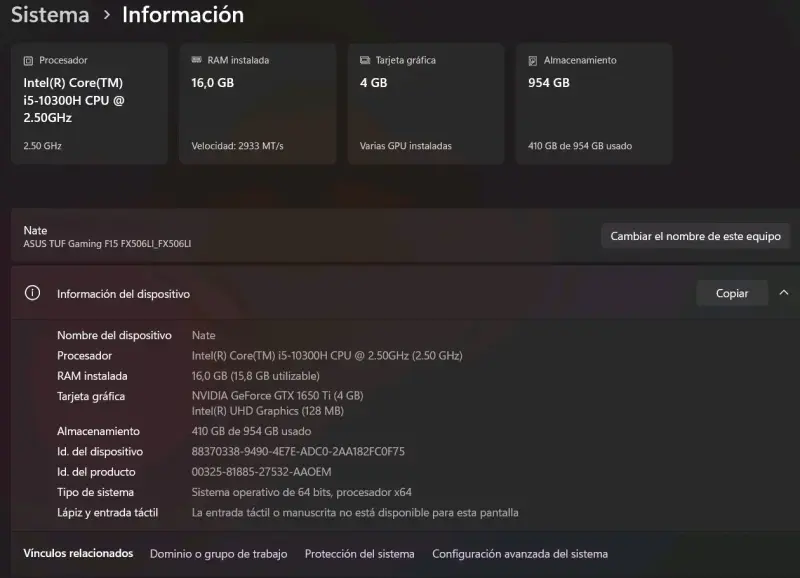Click the Id. del producto label

pyautogui.click(x=96, y=472)
